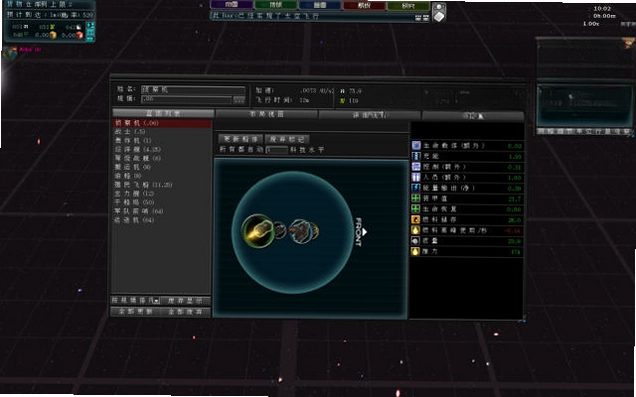The height and width of the screenshot is (397, 636).
Task: Click the 充能 stat icon
Action: 416,156
